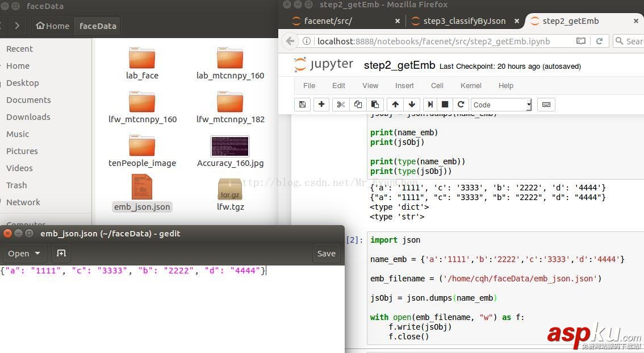Interrupt the kernel with stop icon
Screen dimensions: 644x353
point(445,105)
